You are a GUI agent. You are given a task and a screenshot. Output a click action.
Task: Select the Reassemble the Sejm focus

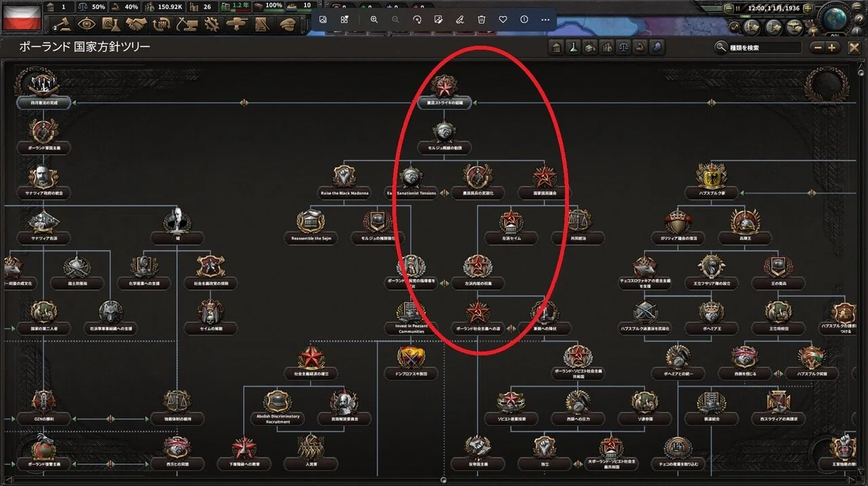click(311, 226)
